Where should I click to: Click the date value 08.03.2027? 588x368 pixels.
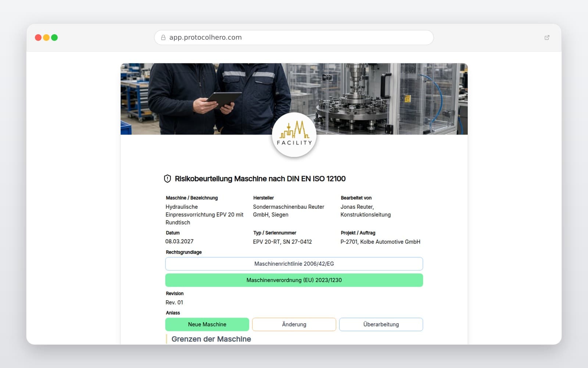click(x=179, y=241)
